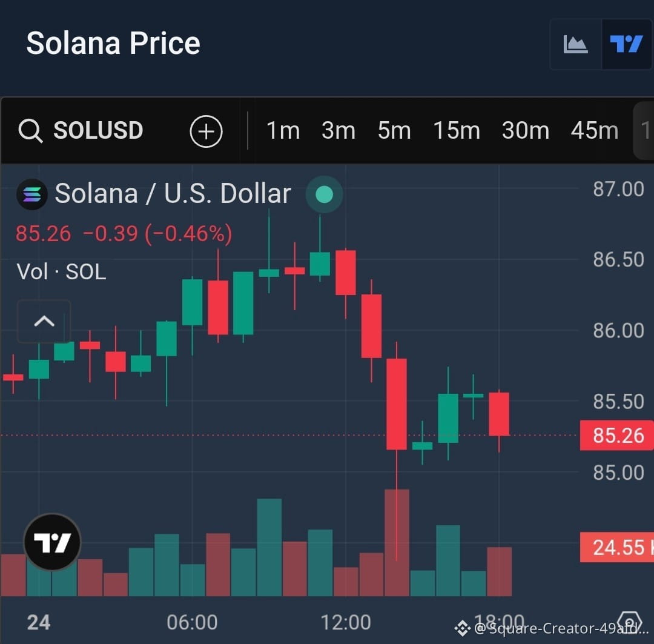Open the Solana / U.S. Dollar legend title
This screenshot has height=644, width=654.
point(173,194)
